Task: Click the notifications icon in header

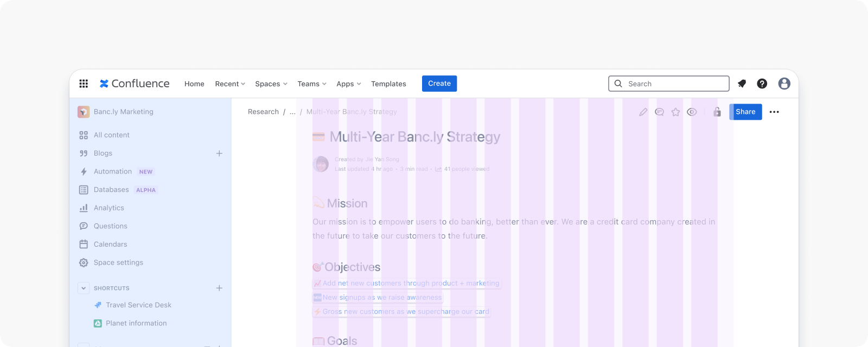Action: coord(742,83)
